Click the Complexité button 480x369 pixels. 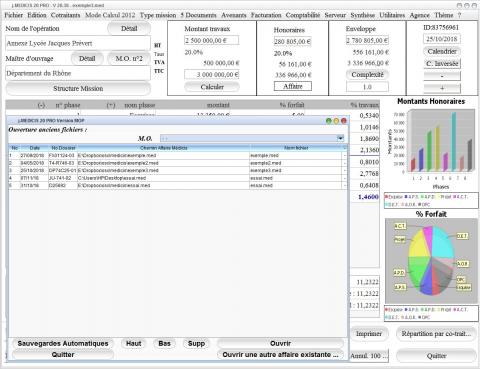[367, 75]
